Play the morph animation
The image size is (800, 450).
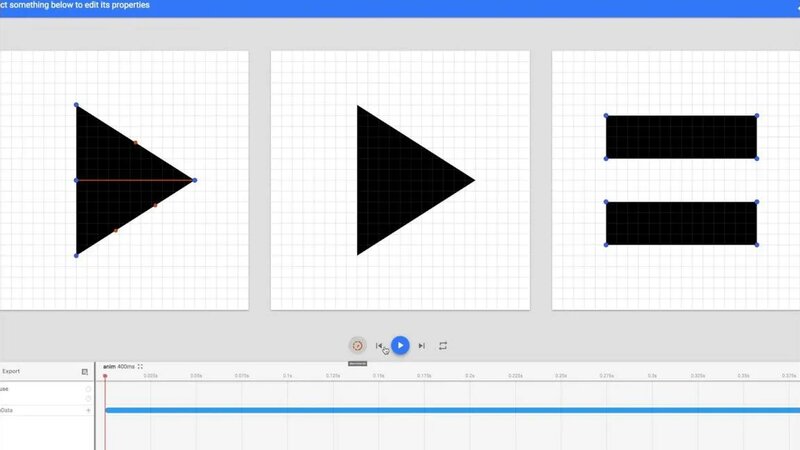(400, 346)
